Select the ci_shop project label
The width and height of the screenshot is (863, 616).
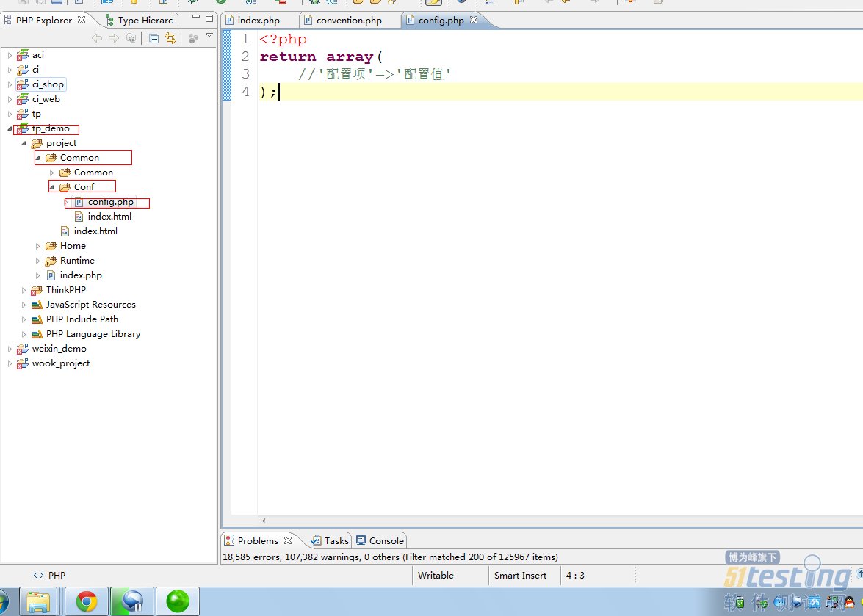(48, 84)
